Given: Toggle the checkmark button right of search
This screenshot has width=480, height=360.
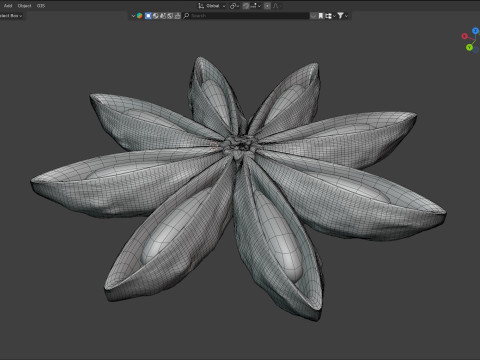Looking at the screenshot, I should click(313, 16).
